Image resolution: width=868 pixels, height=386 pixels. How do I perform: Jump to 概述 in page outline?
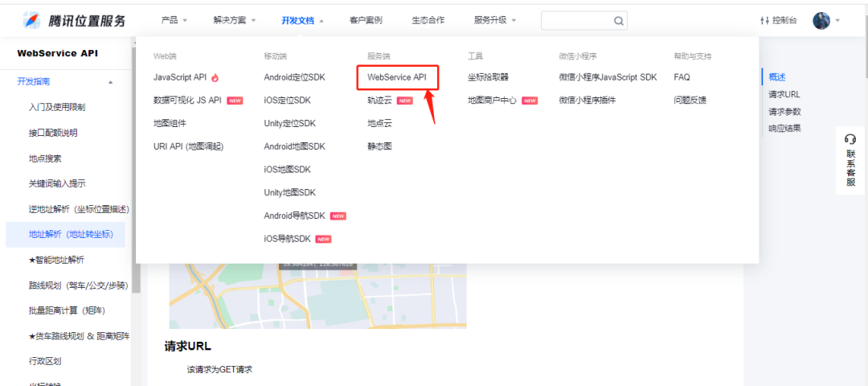pyautogui.click(x=777, y=77)
